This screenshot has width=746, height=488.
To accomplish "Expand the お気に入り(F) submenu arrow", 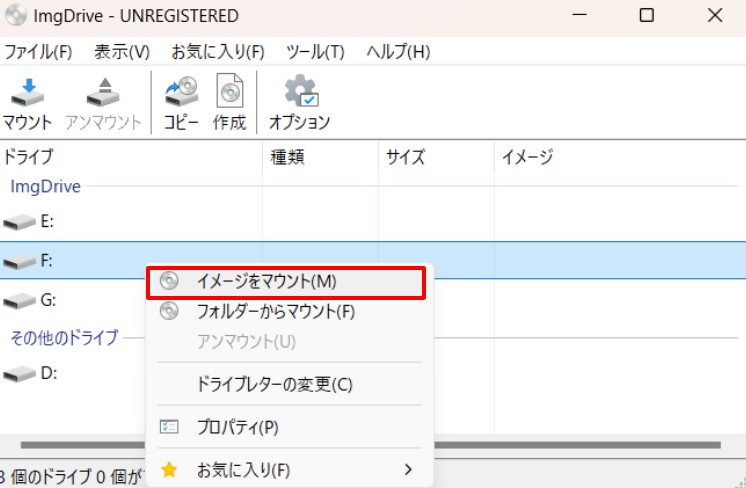I will (x=408, y=470).
